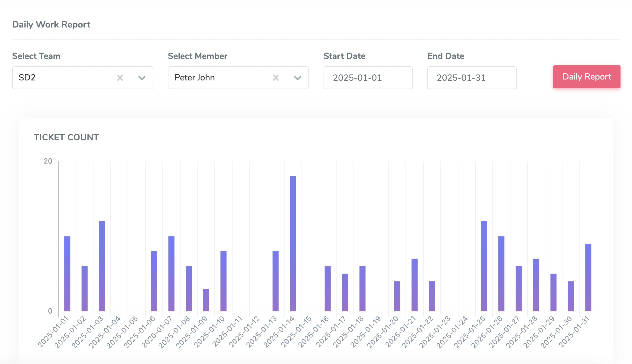Generate the Daily Report
Screen dimensions: 632x364
point(587,77)
